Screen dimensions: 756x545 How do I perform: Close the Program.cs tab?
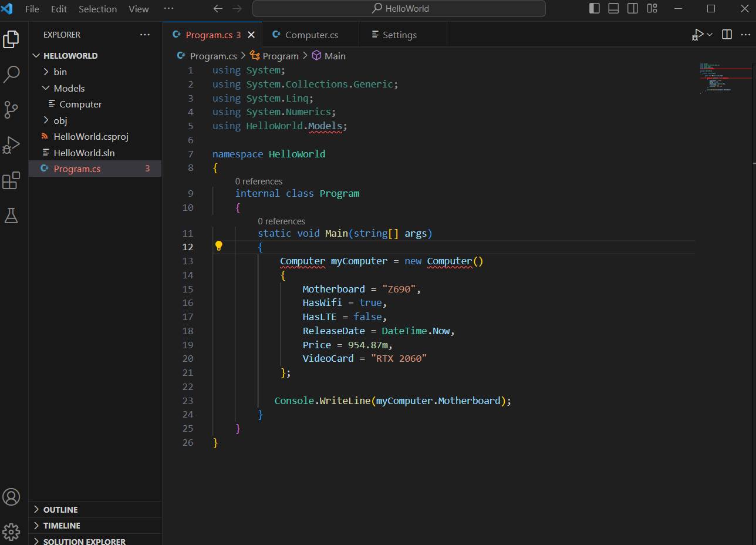pyautogui.click(x=251, y=35)
